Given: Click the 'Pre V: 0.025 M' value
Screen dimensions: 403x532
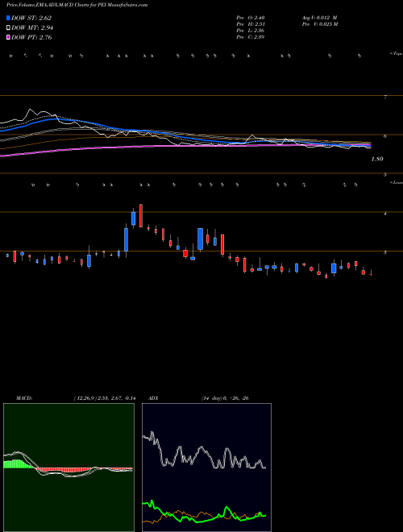Looking at the screenshot, I should click(320, 24).
